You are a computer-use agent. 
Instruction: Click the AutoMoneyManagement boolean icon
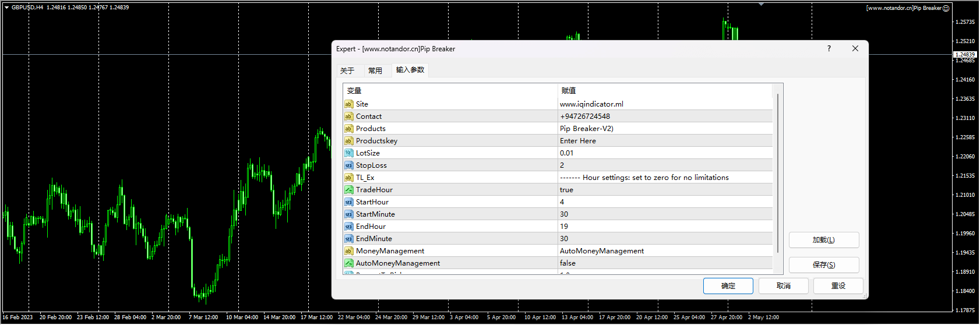tap(348, 263)
